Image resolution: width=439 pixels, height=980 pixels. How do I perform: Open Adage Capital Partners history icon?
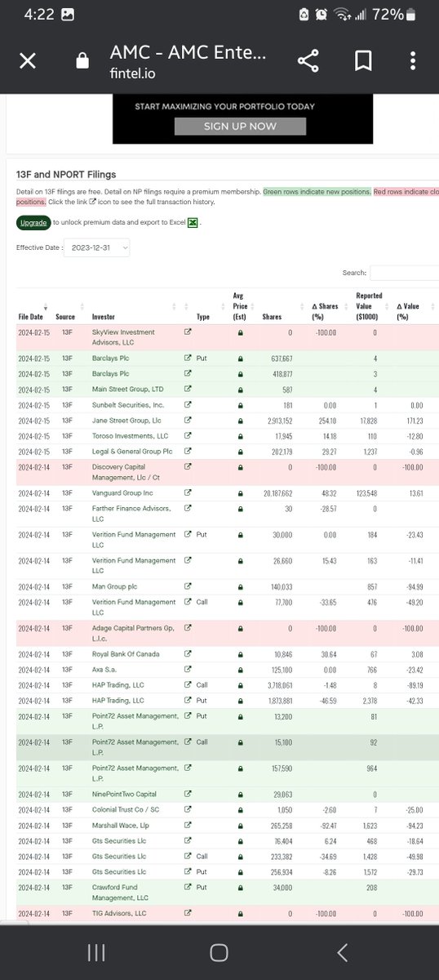point(188,628)
